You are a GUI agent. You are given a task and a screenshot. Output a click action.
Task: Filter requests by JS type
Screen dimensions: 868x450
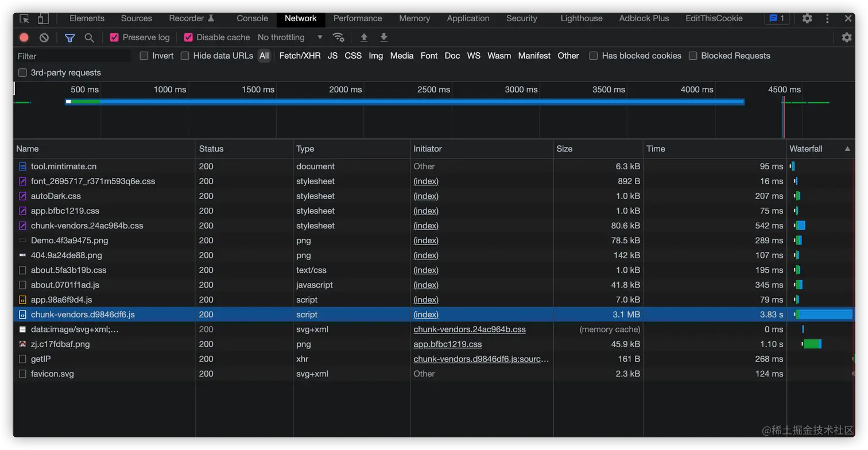333,56
